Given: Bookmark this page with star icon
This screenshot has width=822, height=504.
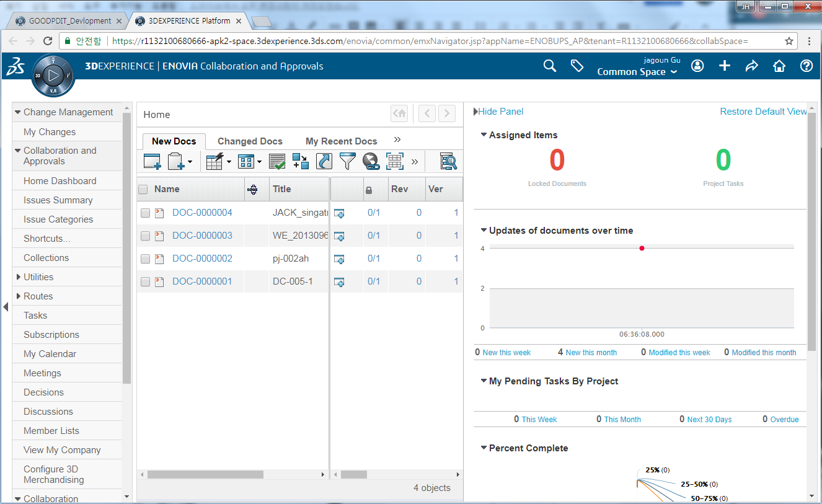Looking at the screenshot, I should pyautogui.click(x=789, y=41).
